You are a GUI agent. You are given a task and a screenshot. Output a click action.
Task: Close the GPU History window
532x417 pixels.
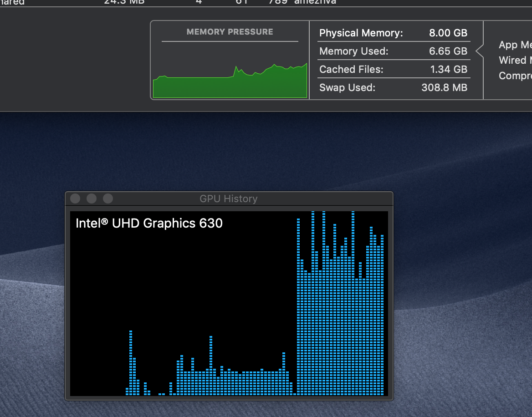[x=75, y=198]
